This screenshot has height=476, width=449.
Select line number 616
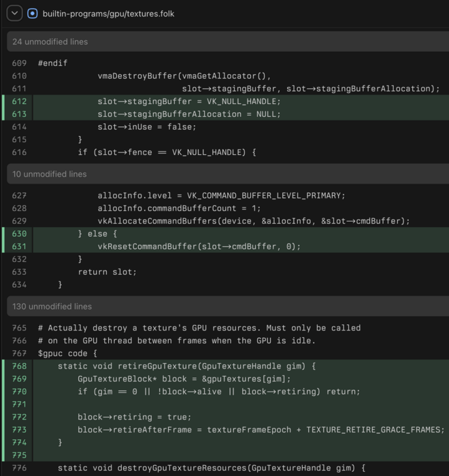coord(19,152)
